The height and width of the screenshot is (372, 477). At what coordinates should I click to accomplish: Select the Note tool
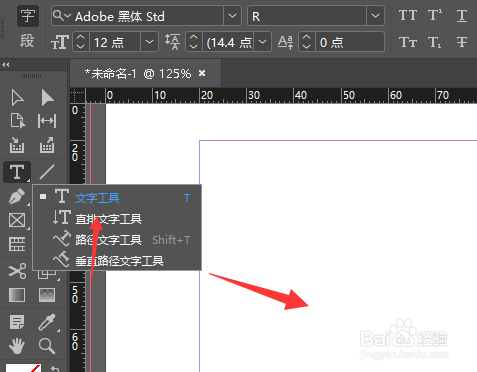point(17,322)
